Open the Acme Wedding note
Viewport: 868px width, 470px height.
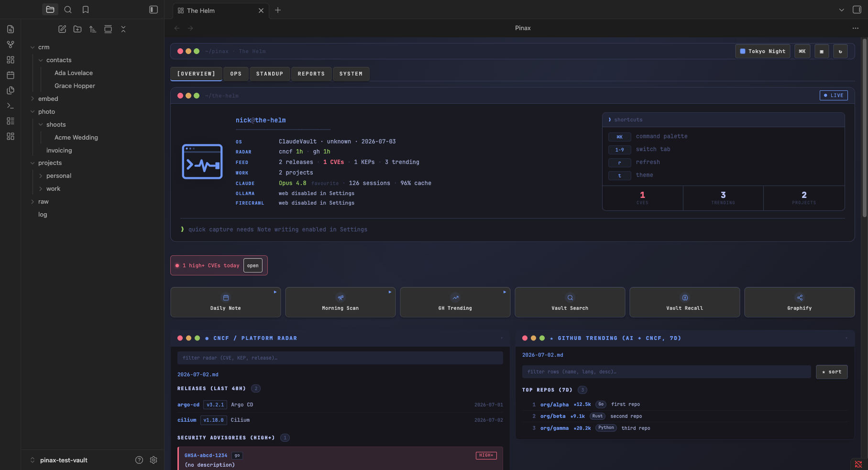[x=76, y=137]
